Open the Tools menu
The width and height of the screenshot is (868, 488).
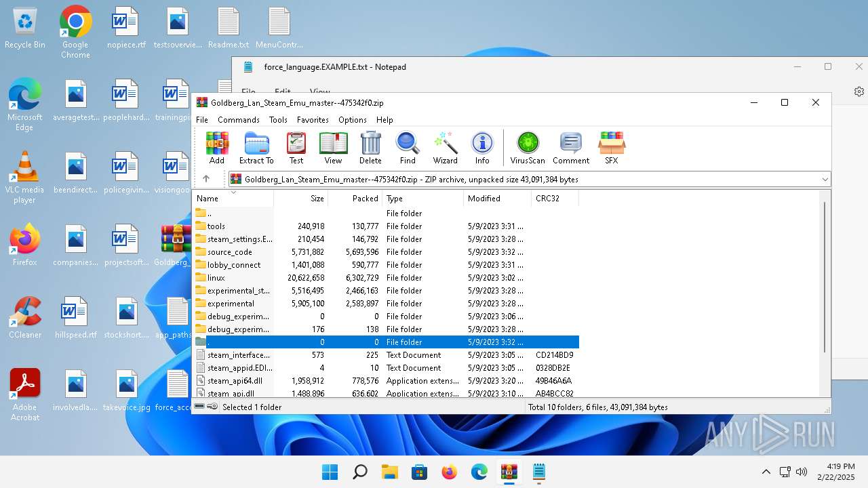pyautogui.click(x=278, y=120)
